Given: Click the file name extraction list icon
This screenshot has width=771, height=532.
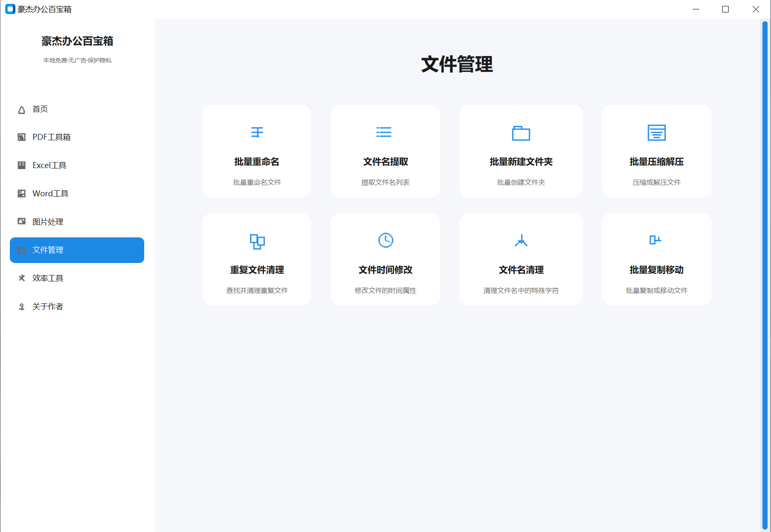Looking at the screenshot, I should 384,132.
